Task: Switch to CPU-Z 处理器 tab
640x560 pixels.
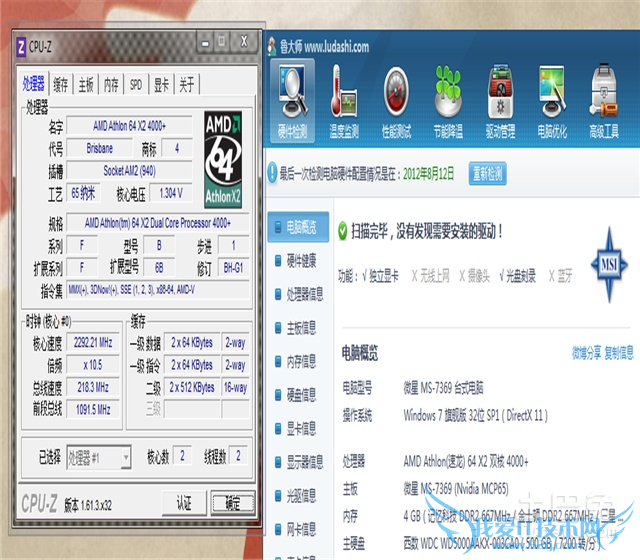Action: (33, 83)
